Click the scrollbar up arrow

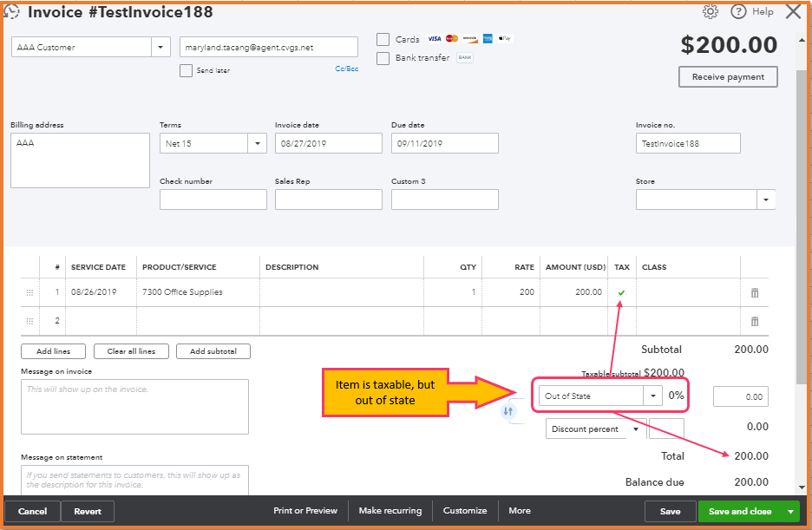point(802,41)
